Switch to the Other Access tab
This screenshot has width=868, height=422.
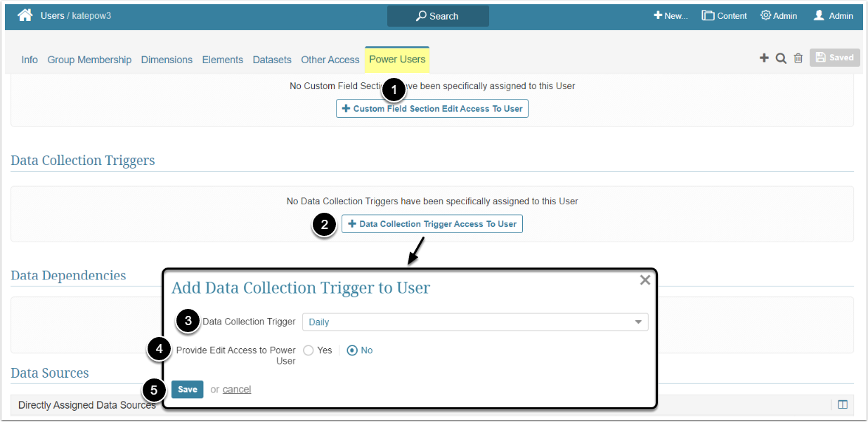click(x=330, y=60)
